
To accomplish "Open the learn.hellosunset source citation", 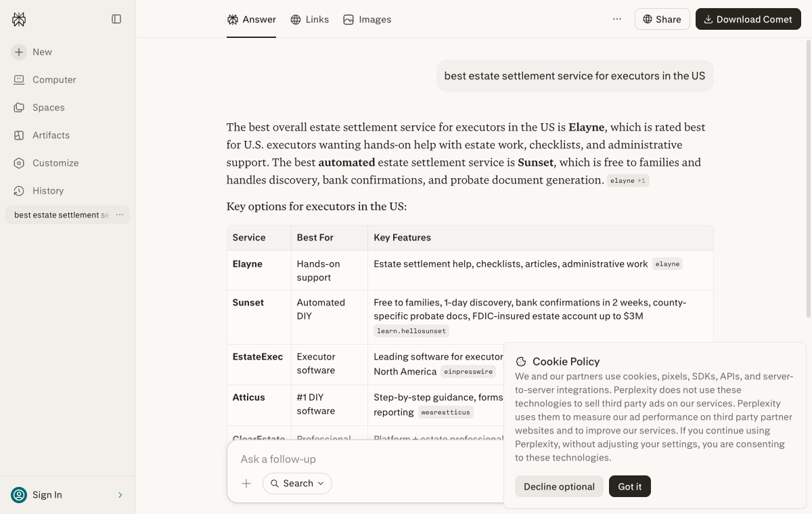I will coord(411,331).
